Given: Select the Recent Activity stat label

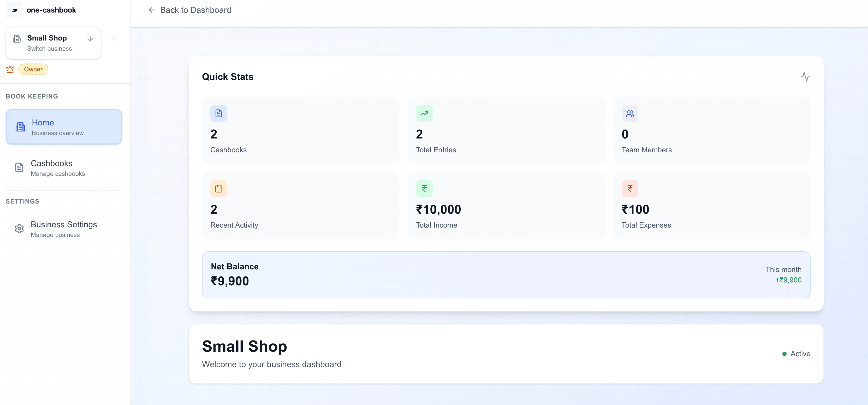Looking at the screenshot, I should 234,225.
